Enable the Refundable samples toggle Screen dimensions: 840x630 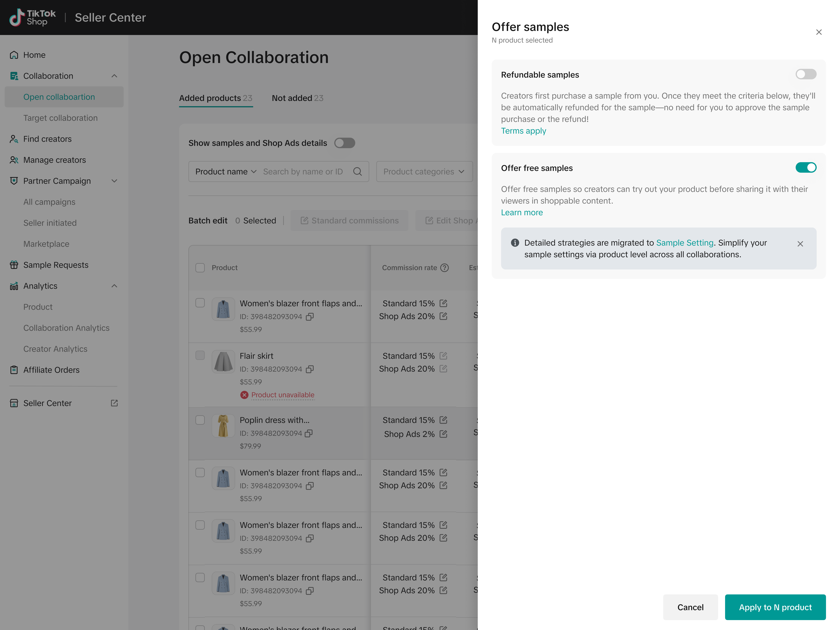click(x=806, y=74)
